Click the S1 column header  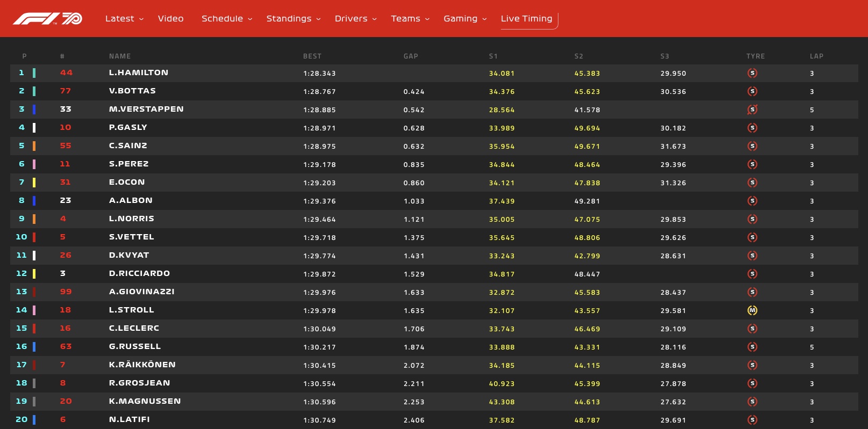(x=493, y=56)
